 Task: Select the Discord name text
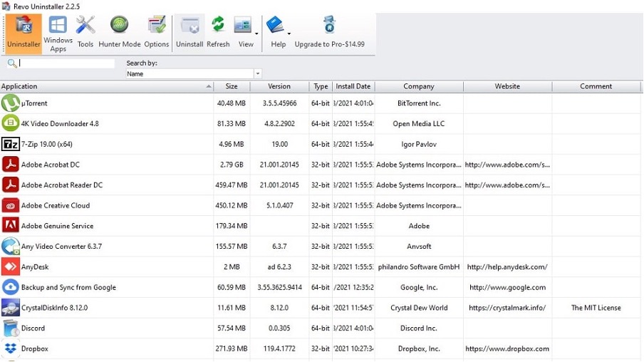33,329
